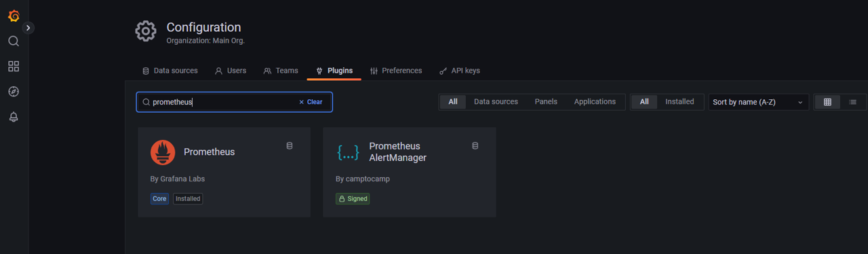Switch to list view layout

[x=852, y=102]
